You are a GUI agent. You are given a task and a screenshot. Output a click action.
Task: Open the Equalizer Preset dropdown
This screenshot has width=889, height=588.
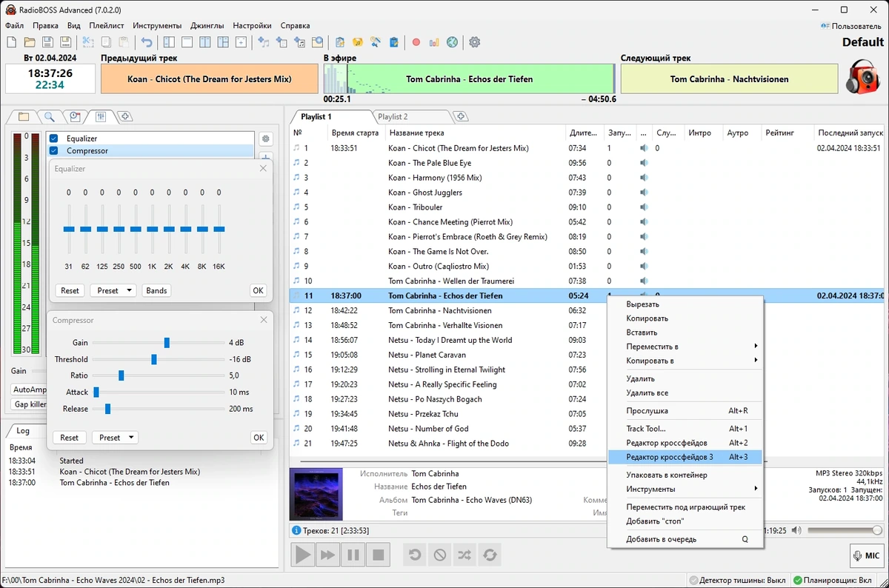[113, 290]
